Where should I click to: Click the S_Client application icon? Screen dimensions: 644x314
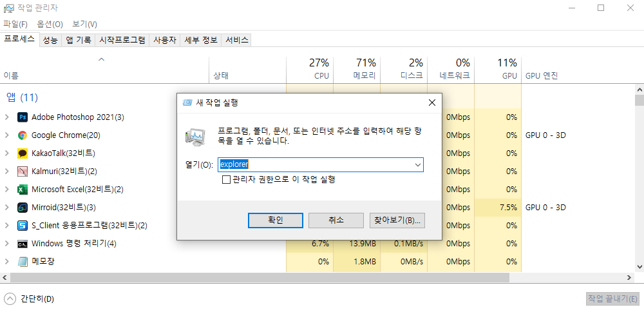tap(22, 226)
